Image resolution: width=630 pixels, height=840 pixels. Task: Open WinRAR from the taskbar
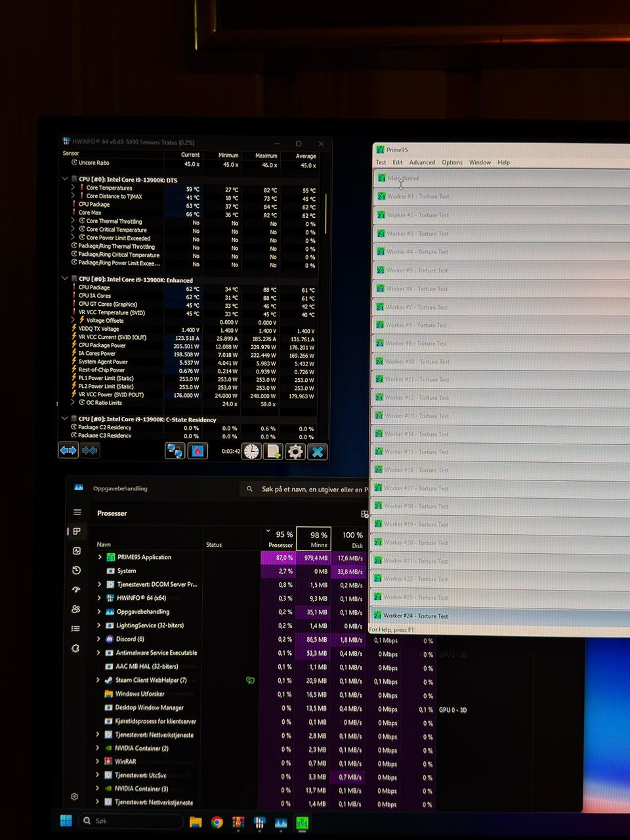tap(238, 822)
